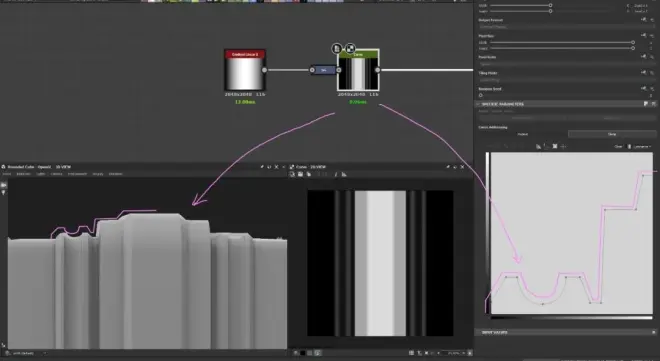
Task: Select the Curve node in the graph
Action: tap(358, 70)
